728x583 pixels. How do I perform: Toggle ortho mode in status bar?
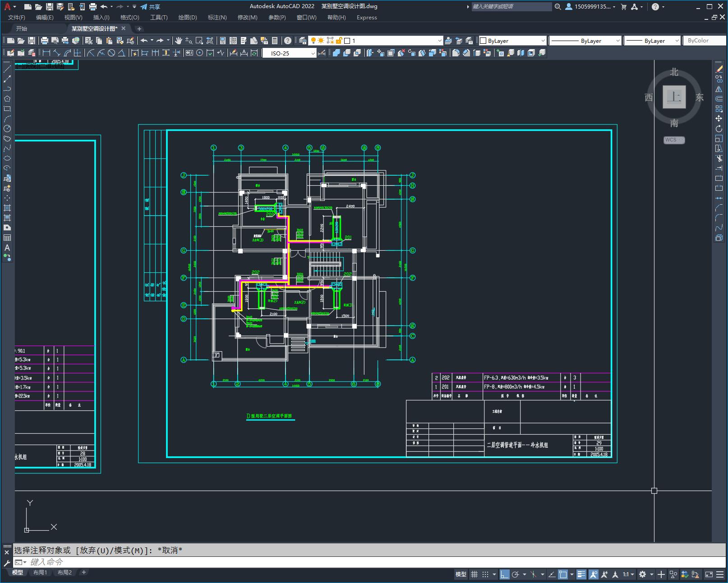tap(504, 574)
